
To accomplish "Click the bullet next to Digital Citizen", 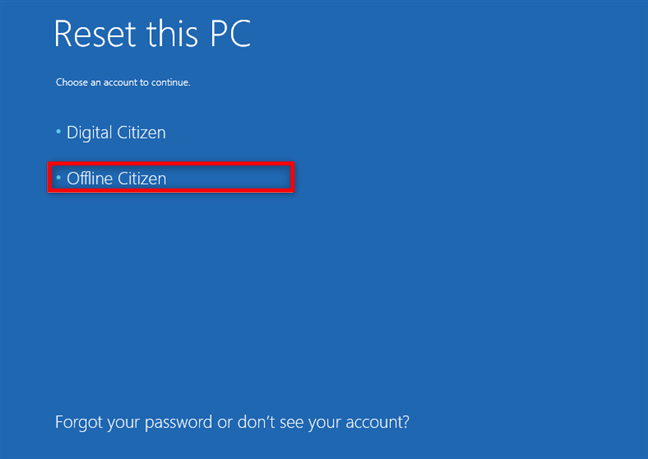I will (x=58, y=132).
